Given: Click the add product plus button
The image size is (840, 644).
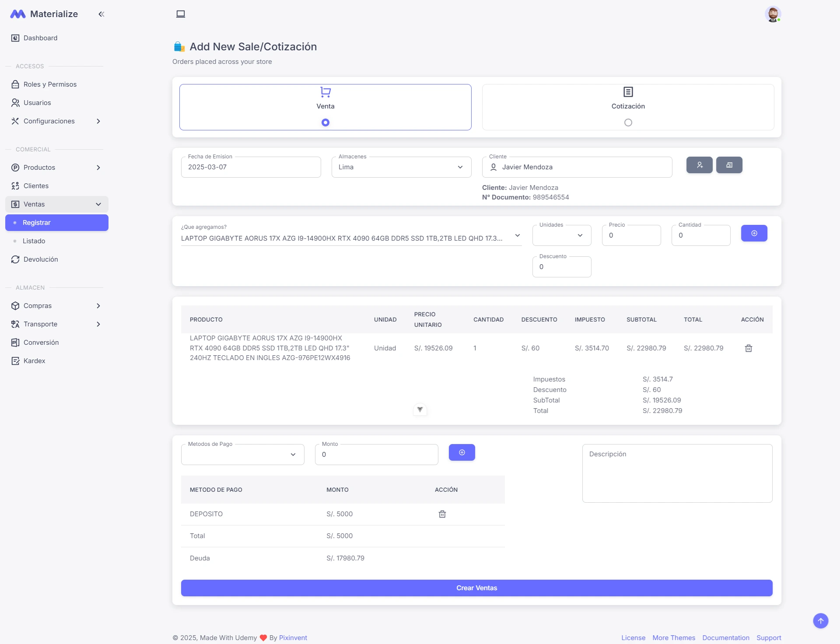Looking at the screenshot, I should (x=754, y=233).
